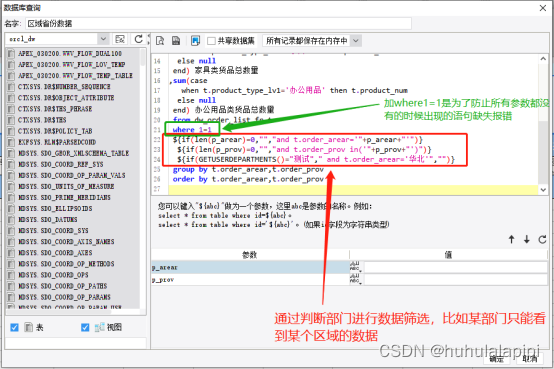Click the 取消 button
Image resolution: width=554 pixels, height=369 pixels.
[x=529, y=359]
